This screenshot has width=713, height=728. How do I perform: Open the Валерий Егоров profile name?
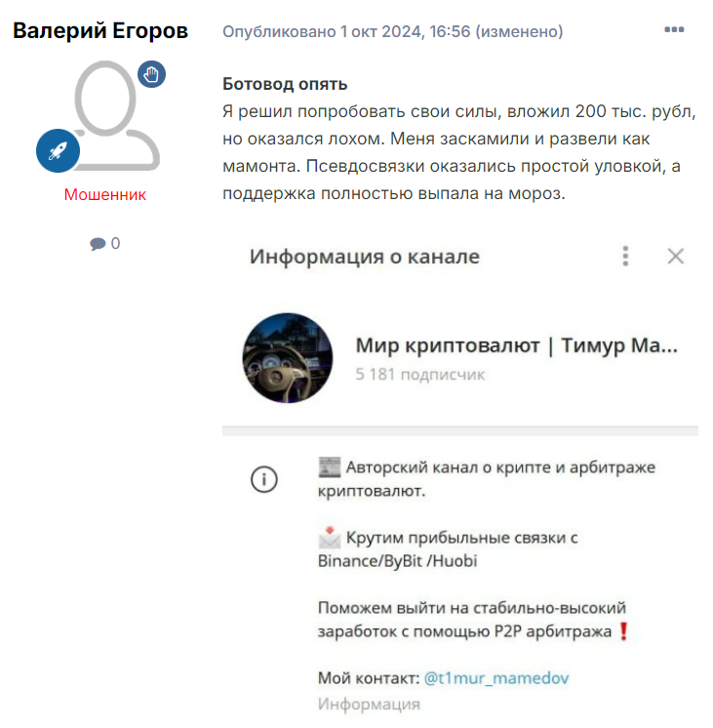click(x=100, y=31)
